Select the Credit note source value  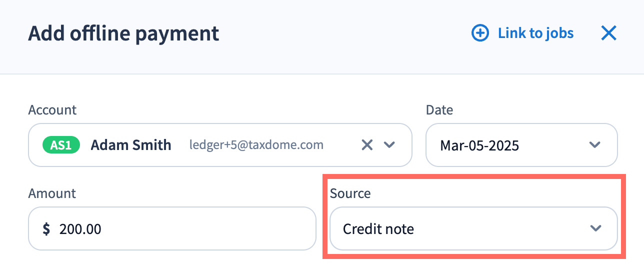pos(378,229)
